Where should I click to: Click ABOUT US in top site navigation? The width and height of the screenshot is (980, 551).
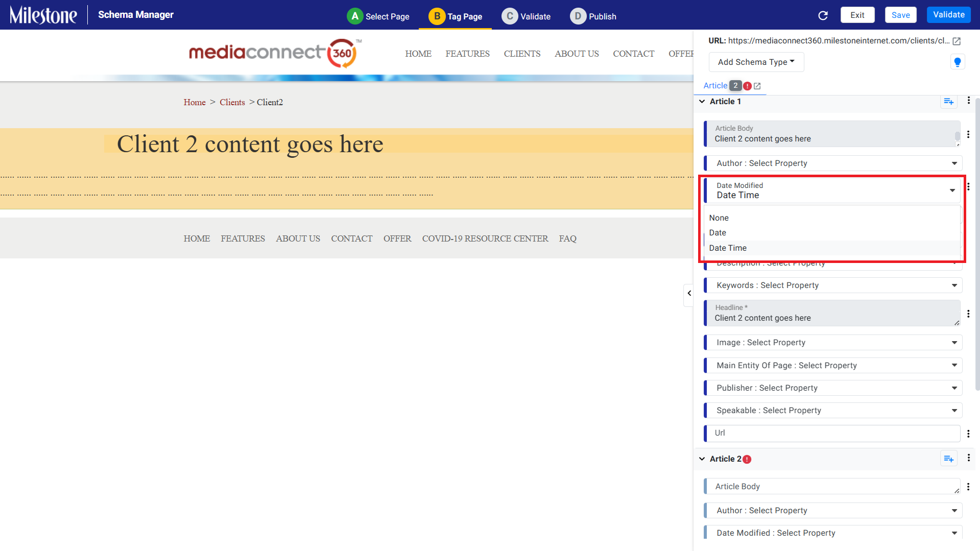pyautogui.click(x=577, y=54)
